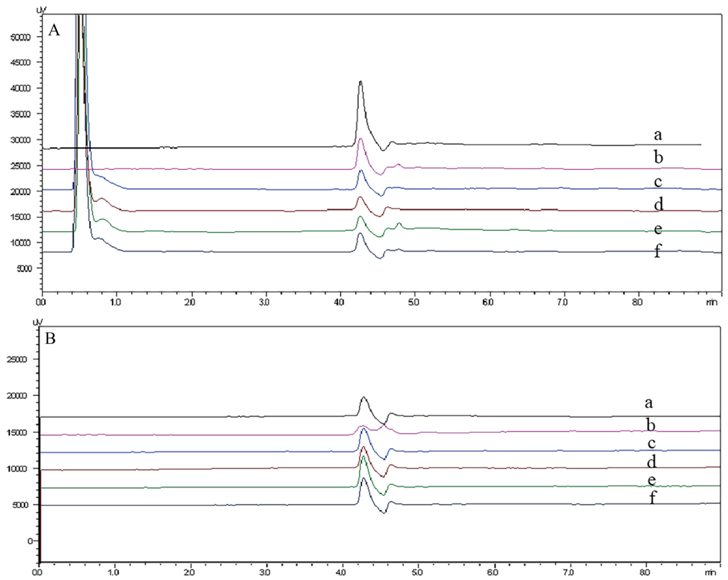Select trace label a in panel A
Image resolution: width=728 pixels, height=580 pixels.
click(658, 135)
